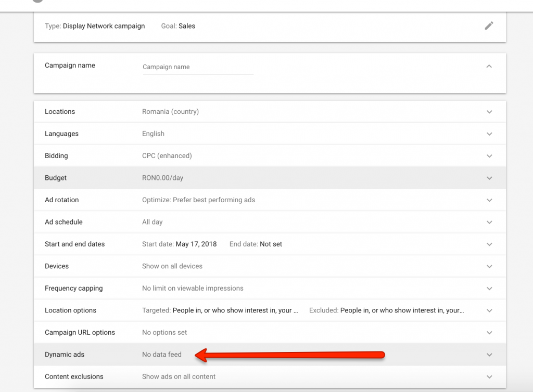Click the 'Romania (country)' location value

click(170, 112)
